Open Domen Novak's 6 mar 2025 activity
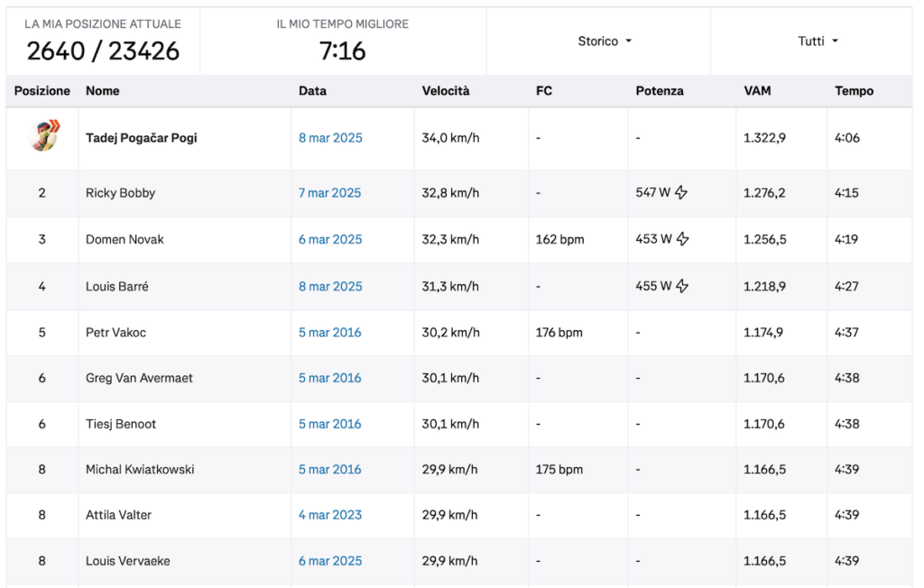This screenshot has width=924, height=588. [330, 240]
